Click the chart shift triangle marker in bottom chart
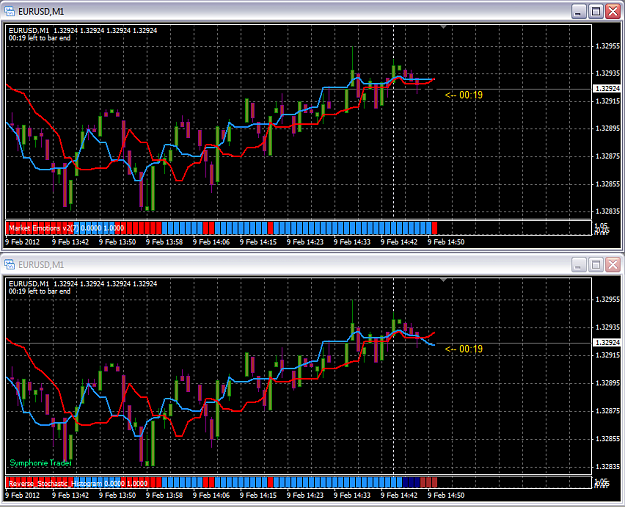The width and height of the screenshot is (625, 508). pyautogui.click(x=443, y=280)
